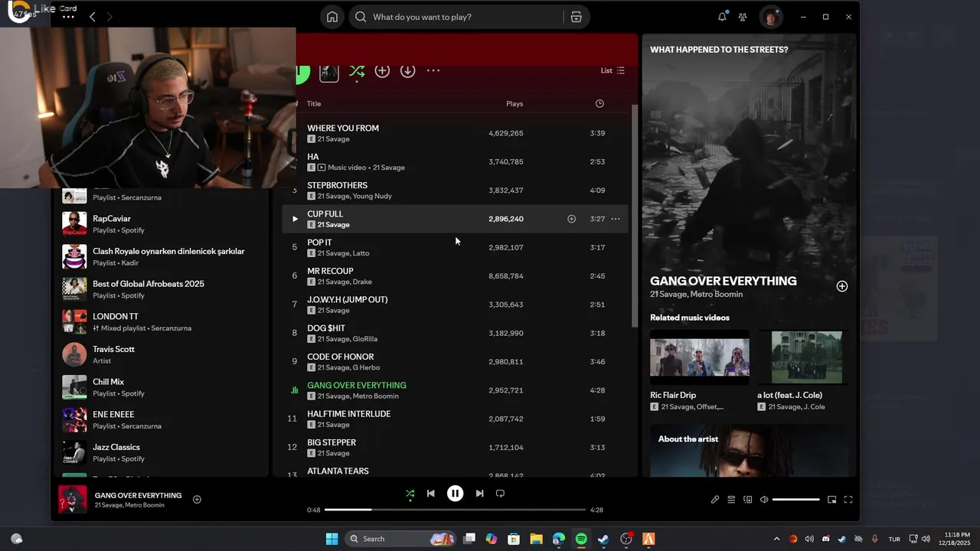Open Clash Royale oynarken dinlenicek şarkılar playlist
This screenshot has width=980, height=551.
(x=160, y=256)
